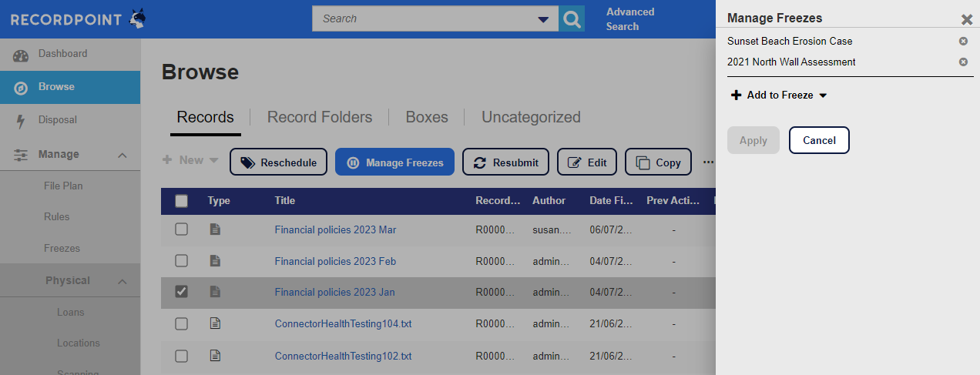Click the Dashboard gauge icon
Screen dimensions: 980x375
21,55
